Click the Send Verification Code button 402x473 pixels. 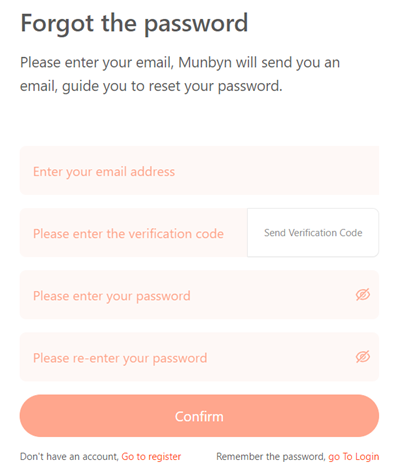point(313,233)
